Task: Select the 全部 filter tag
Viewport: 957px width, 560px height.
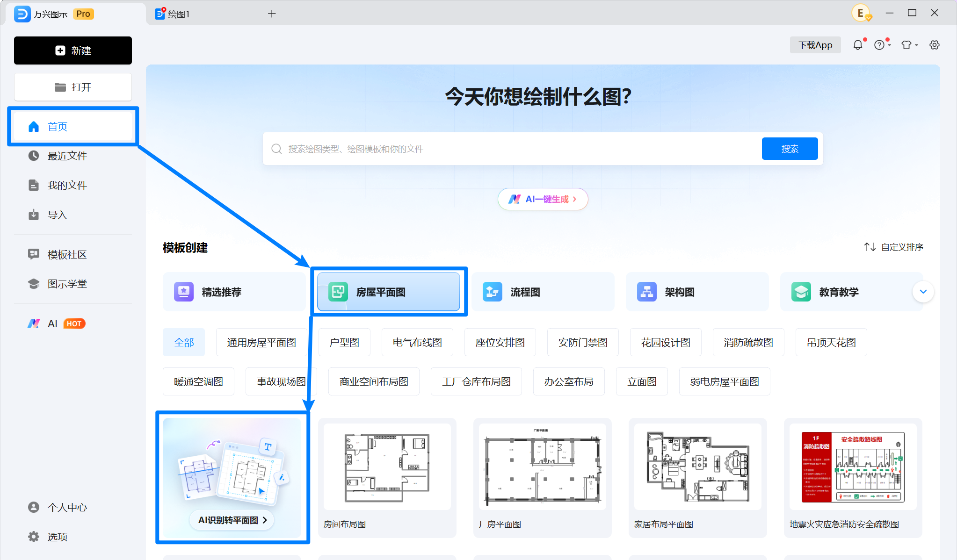Action: (184, 342)
